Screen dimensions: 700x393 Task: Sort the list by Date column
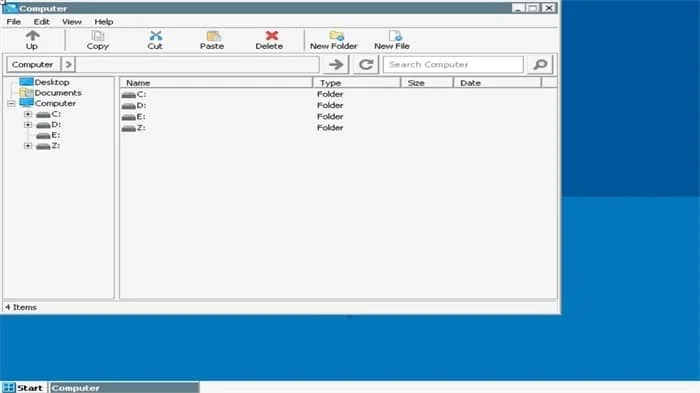click(x=497, y=83)
